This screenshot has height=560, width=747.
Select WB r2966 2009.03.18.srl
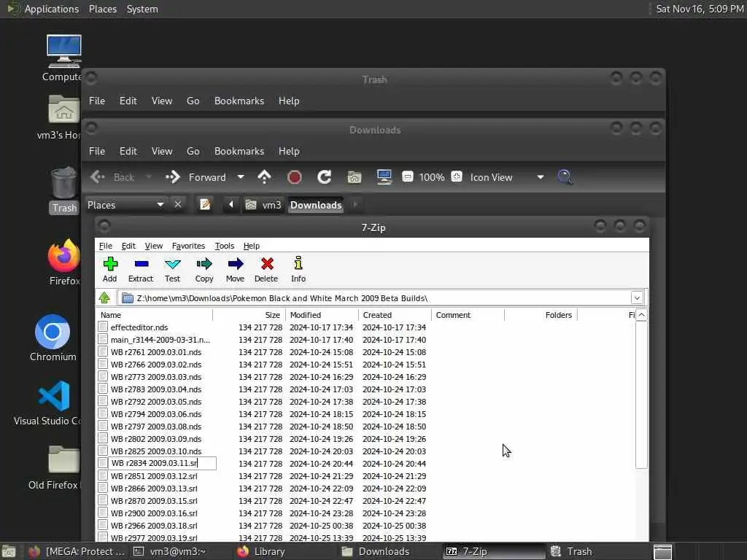tap(154, 526)
